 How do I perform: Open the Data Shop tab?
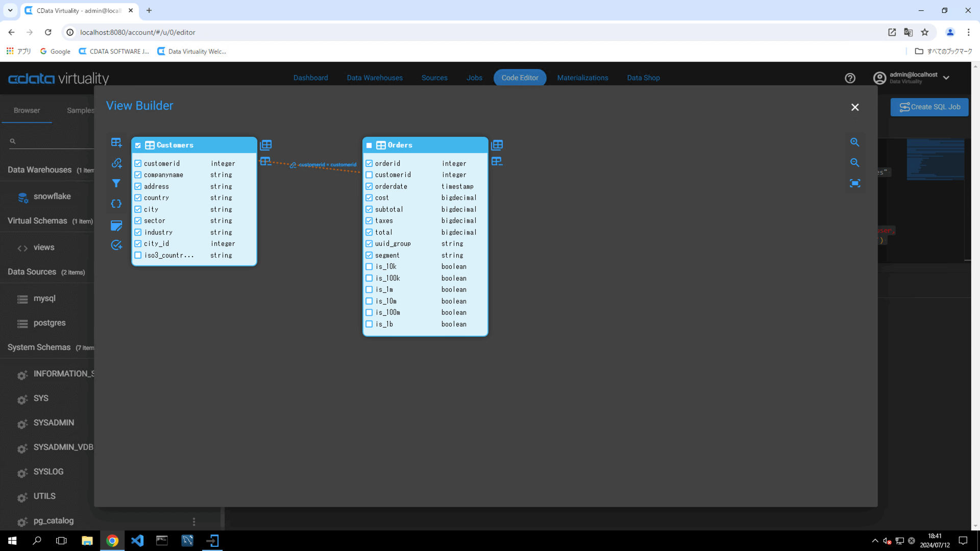[643, 78]
